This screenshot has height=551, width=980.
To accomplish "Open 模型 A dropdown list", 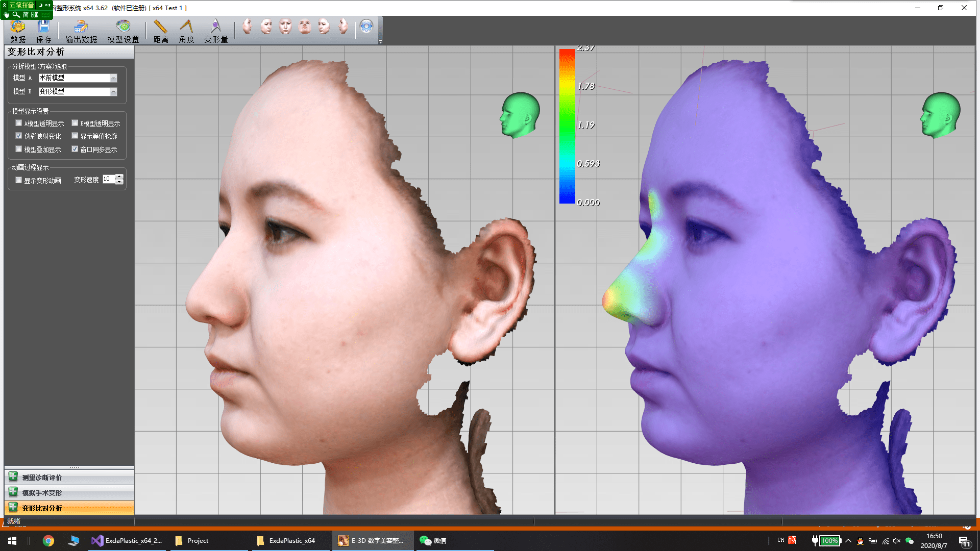I will [113, 78].
